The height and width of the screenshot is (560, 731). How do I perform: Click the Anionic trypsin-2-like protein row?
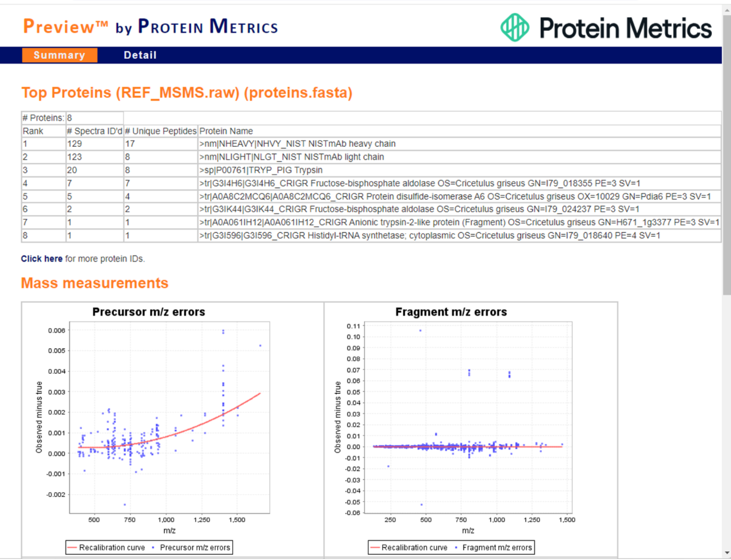click(371, 222)
